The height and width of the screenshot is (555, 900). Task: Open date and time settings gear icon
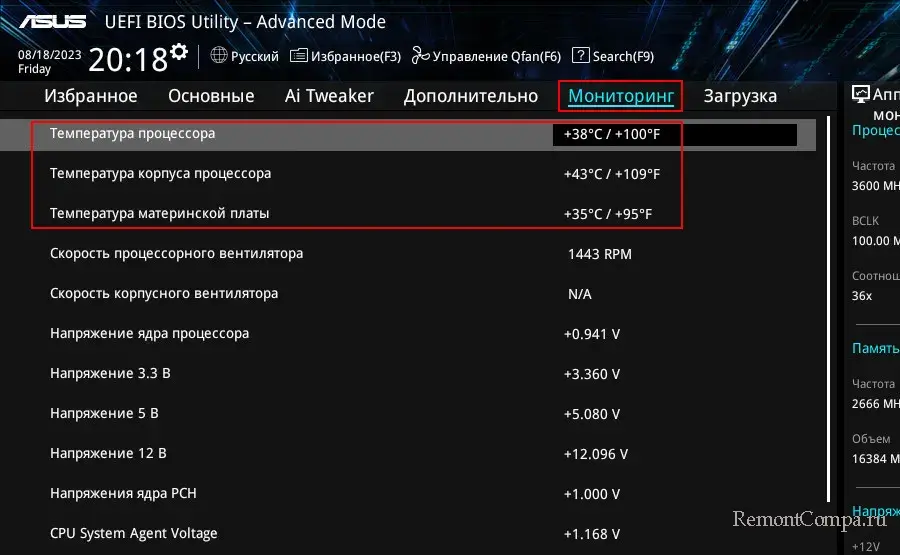179,51
